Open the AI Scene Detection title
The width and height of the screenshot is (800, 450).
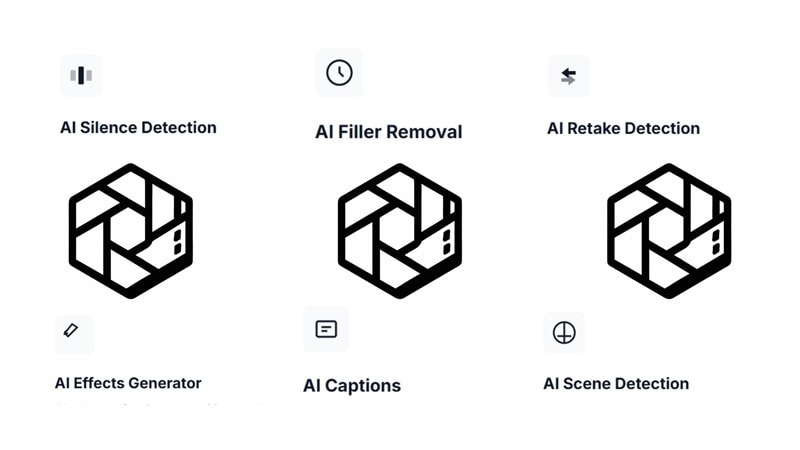click(616, 384)
